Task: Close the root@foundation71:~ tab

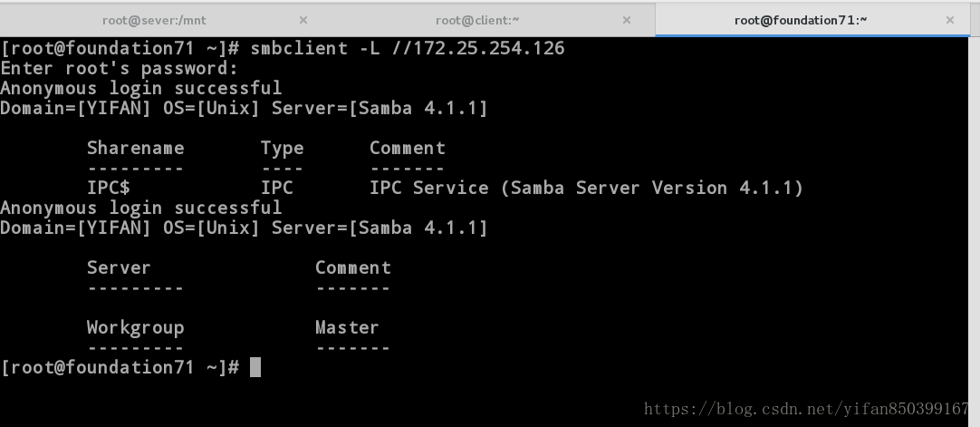Action: pos(950,20)
